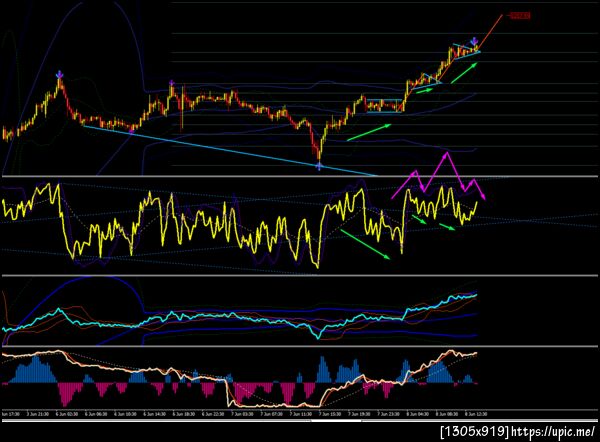Click the '6 Jun 22:30' time axis label

point(213,414)
